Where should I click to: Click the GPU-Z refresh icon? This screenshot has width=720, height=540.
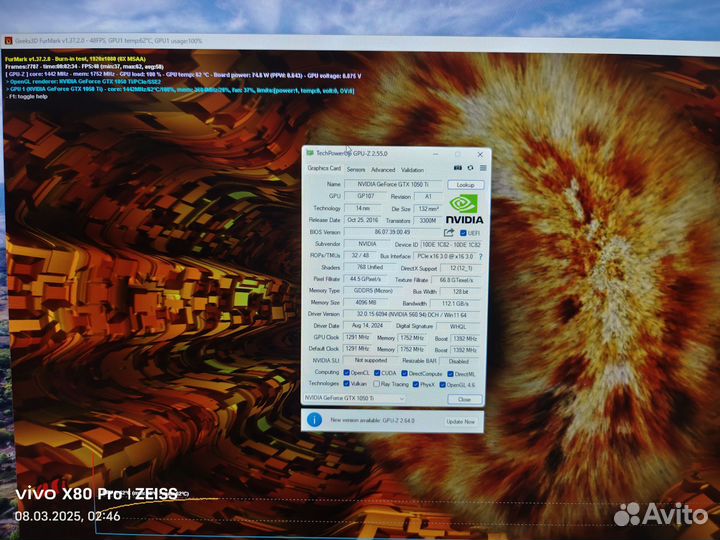tap(470, 168)
